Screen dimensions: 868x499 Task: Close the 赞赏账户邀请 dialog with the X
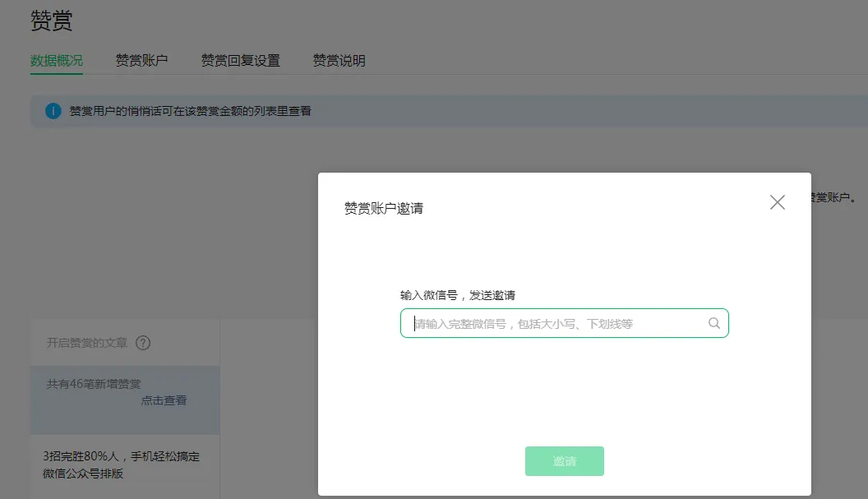(x=777, y=201)
